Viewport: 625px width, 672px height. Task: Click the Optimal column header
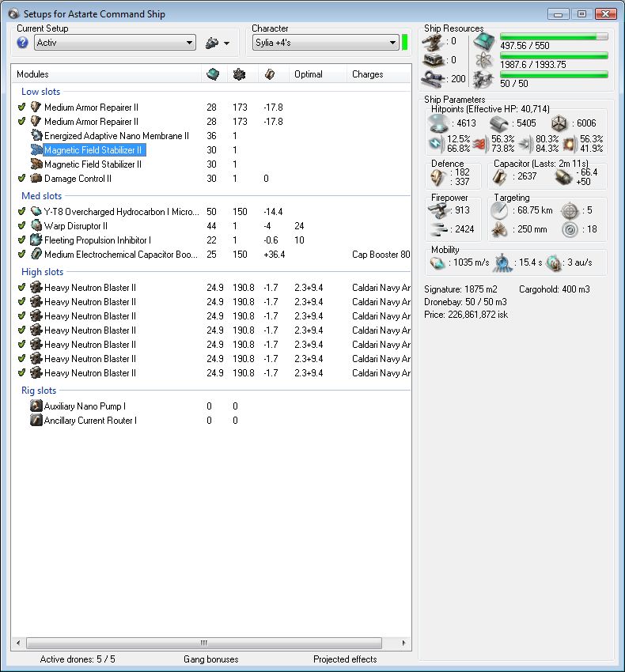tap(309, 74)
